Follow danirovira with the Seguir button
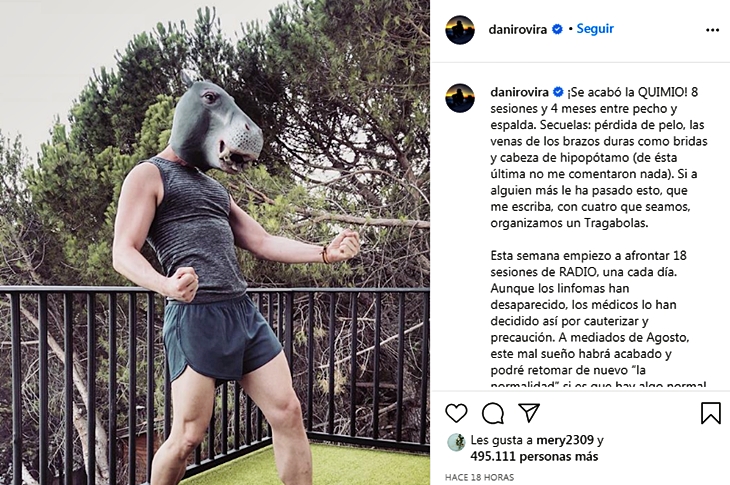This screenshot has width=730, height=485. click(595, 29)
